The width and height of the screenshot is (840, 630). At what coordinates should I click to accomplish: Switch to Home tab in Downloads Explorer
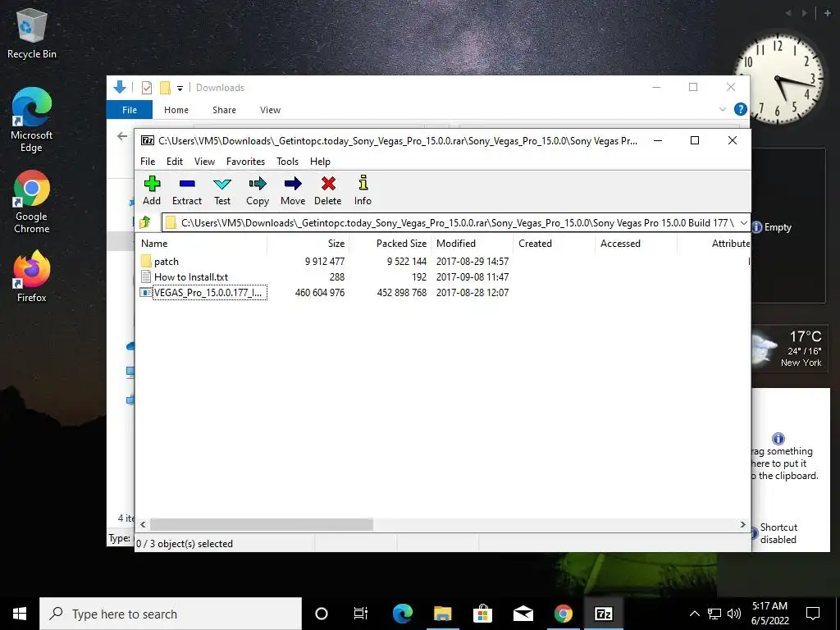[176, 110]
